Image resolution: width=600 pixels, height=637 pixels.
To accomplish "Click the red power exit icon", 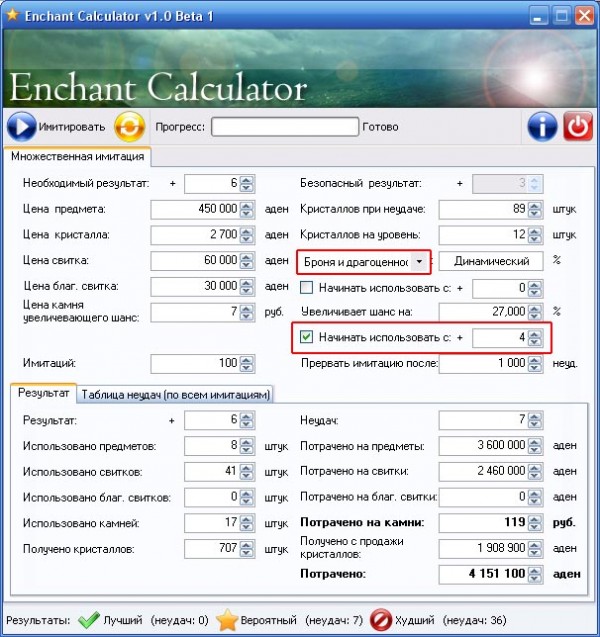I will [x=578, y=127].
